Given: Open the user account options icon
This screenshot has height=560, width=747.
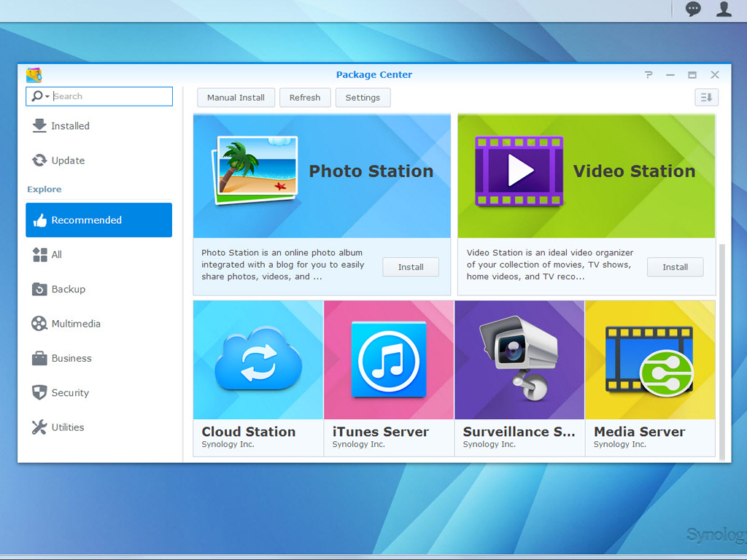Looking at the screenshot, I should click(x=724, y=9).
